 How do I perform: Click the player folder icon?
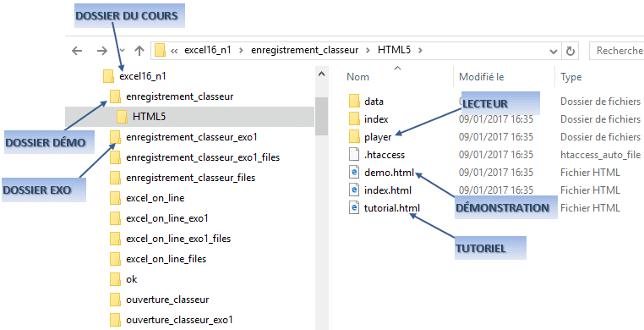click(354, 137)
